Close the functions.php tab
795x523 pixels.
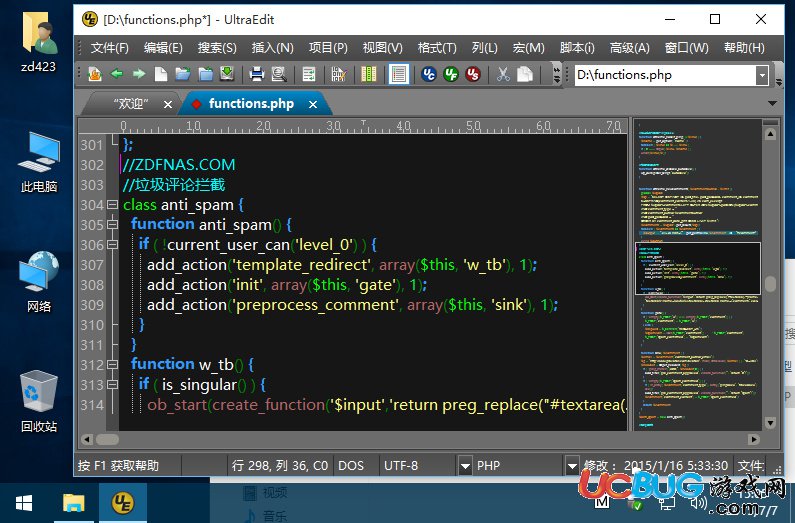click(x=313, y=104)
